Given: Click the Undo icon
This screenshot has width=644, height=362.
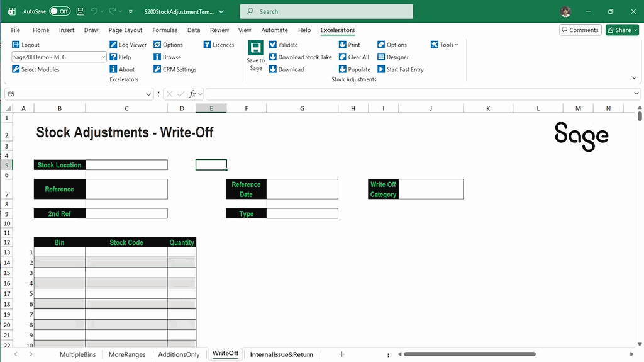Looking at the screenshot, I should pyautogui.click(x=94, y=11).
